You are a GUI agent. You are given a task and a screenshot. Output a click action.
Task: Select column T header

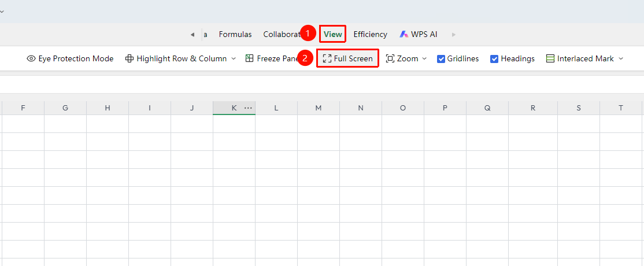[621, 108]
